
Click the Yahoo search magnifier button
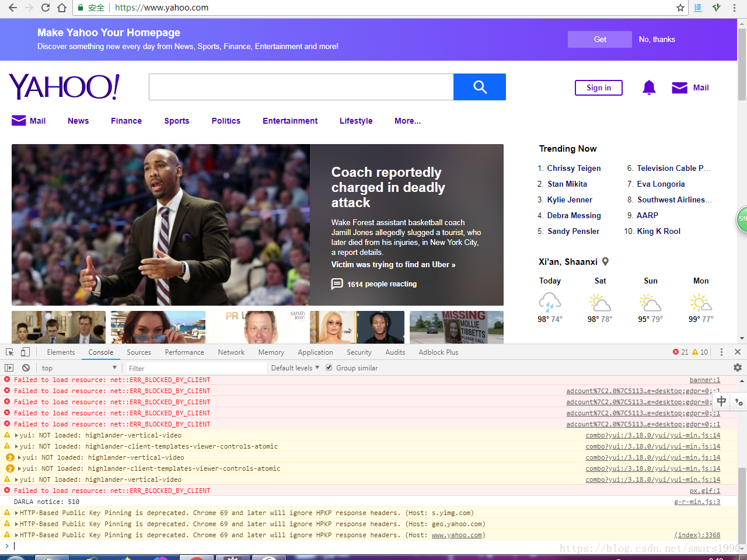point(480,87)
